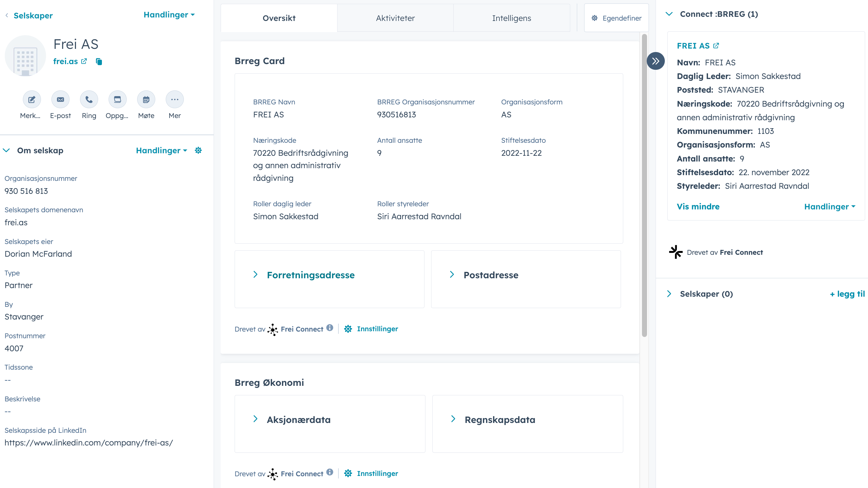Image resolution: width=868 pixels, height=488 pixels.
Task: Copy the domain using the copy icon
Action: [x=99, y=62]
